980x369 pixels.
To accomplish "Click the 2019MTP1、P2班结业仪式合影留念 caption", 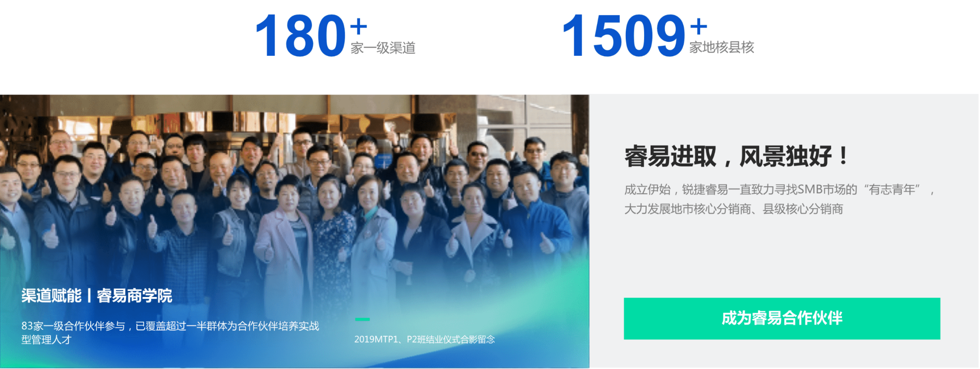I will (x=424, y=339).
